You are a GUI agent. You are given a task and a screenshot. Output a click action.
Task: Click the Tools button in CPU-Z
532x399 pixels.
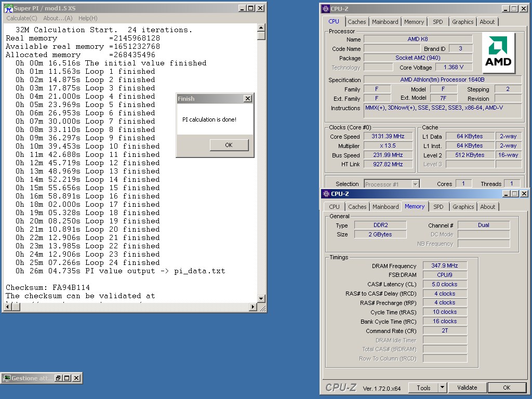(423, 388)
